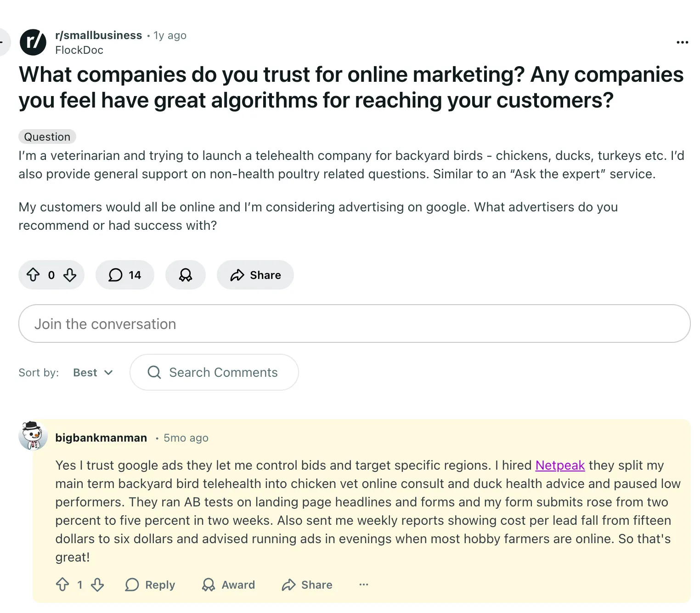Image resolution: width=700 pixels, height=613 pixels.
Task: Share the post via Share button
Action: [x=255, y=275]
